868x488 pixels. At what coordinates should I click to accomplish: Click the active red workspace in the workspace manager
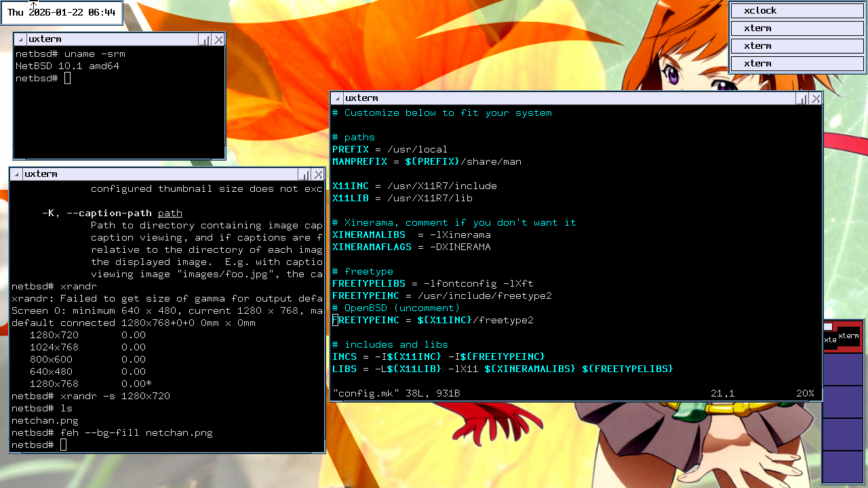842,338
